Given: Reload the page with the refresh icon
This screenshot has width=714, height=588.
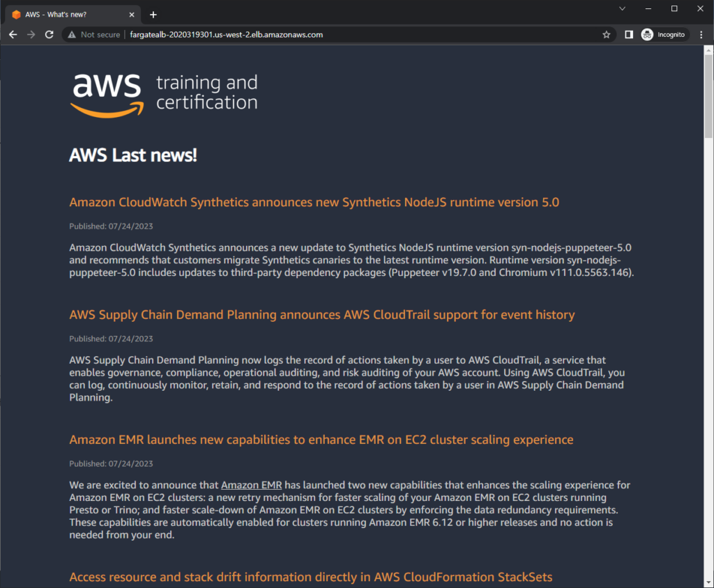Looking at the screenshot, I should tap(50, 35).
